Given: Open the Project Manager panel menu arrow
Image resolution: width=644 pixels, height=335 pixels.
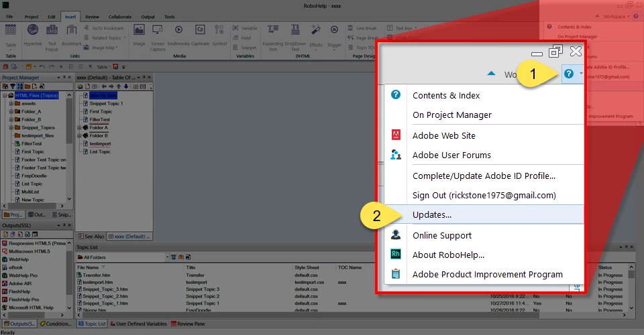Looking at the screenshot, I should (58, 77).
